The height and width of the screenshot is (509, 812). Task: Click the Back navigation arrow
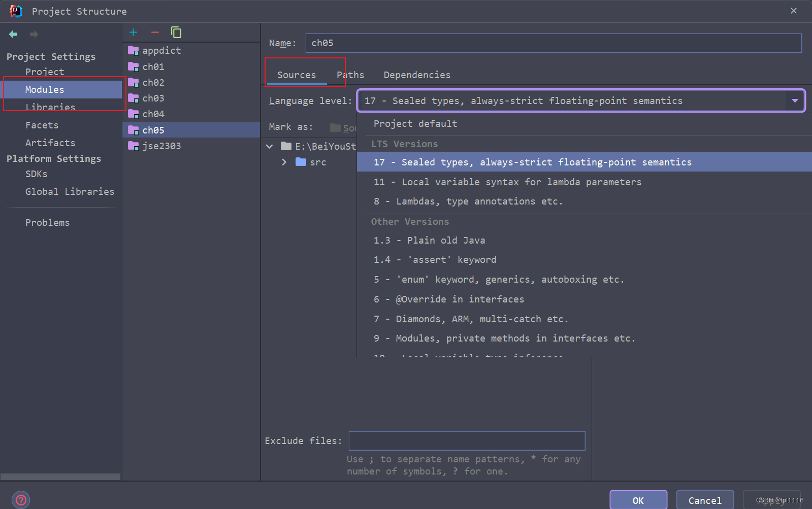tap(13, 34)
